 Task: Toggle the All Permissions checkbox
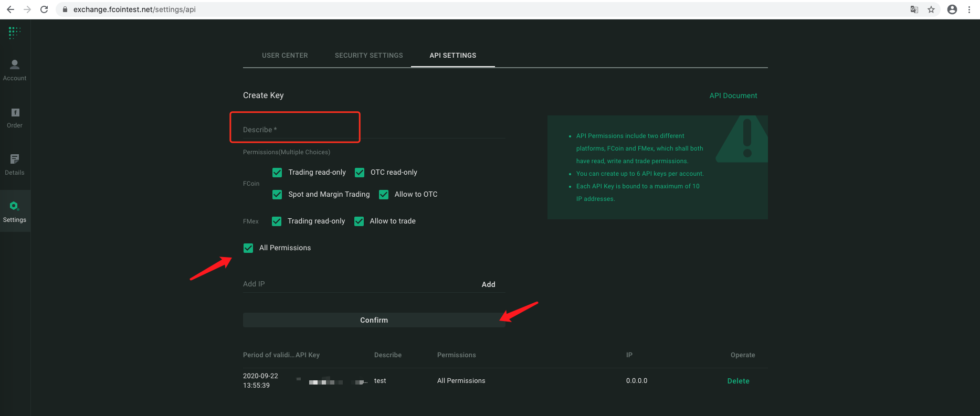coord(248,248)
